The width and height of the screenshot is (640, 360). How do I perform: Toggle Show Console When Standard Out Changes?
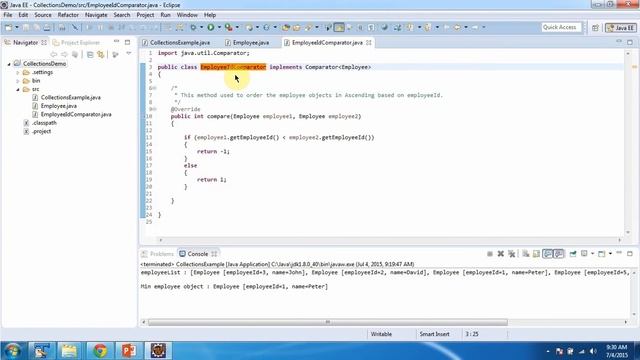click(x=547, y=254)
